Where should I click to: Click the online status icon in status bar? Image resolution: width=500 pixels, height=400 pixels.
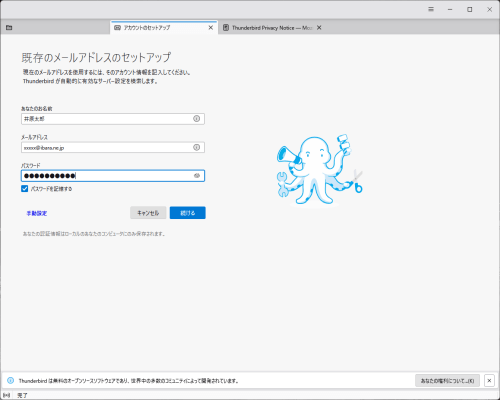[x=7, y=395]
